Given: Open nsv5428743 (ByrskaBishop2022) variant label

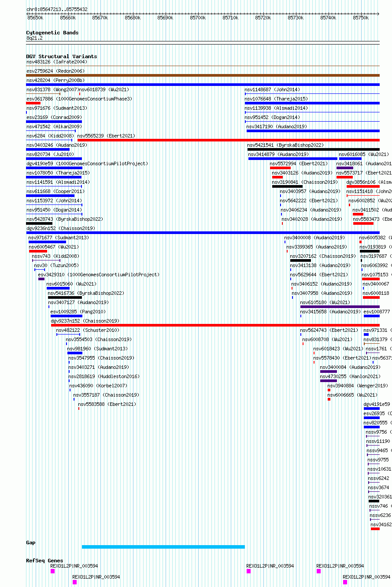Looking at the screenshot, I should point(65,219).
